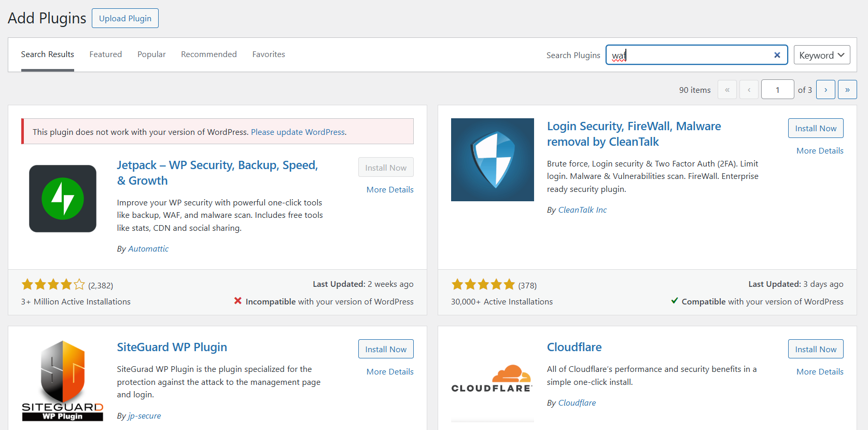Click the Upload Plugin button
This screenshot has width=868, height=430.
125,18
